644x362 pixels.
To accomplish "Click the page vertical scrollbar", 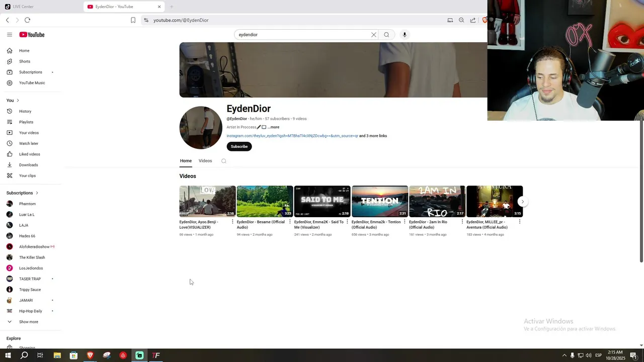I will [x=641, y=192].
